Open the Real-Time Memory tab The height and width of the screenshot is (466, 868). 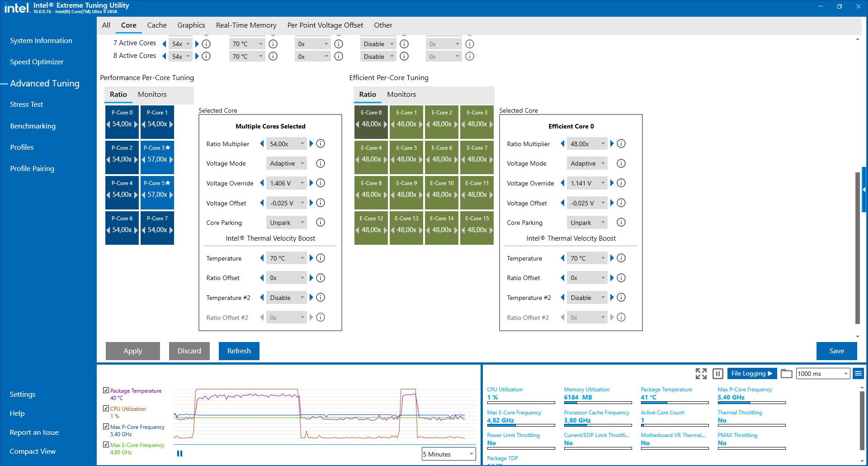pyautogui.click(x=246, y=25)
